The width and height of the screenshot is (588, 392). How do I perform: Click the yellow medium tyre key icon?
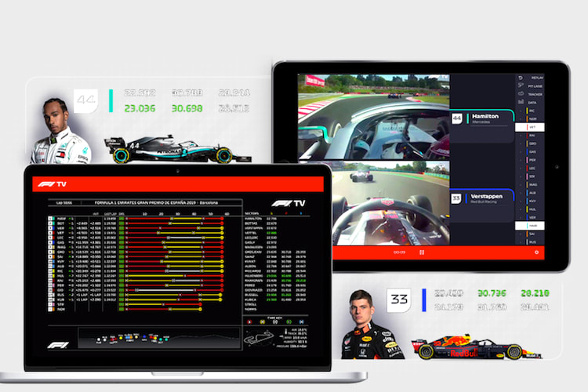point(262,322)
